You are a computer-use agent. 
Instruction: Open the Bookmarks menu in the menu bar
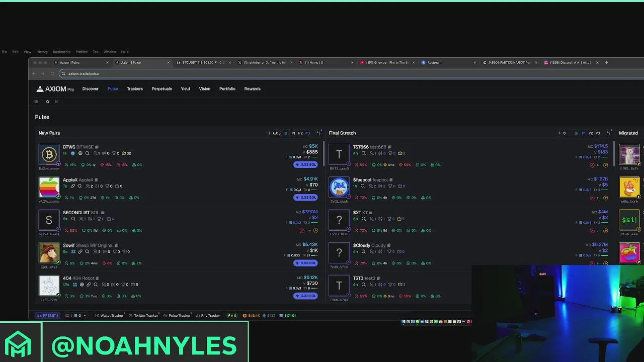pos(62,52)
